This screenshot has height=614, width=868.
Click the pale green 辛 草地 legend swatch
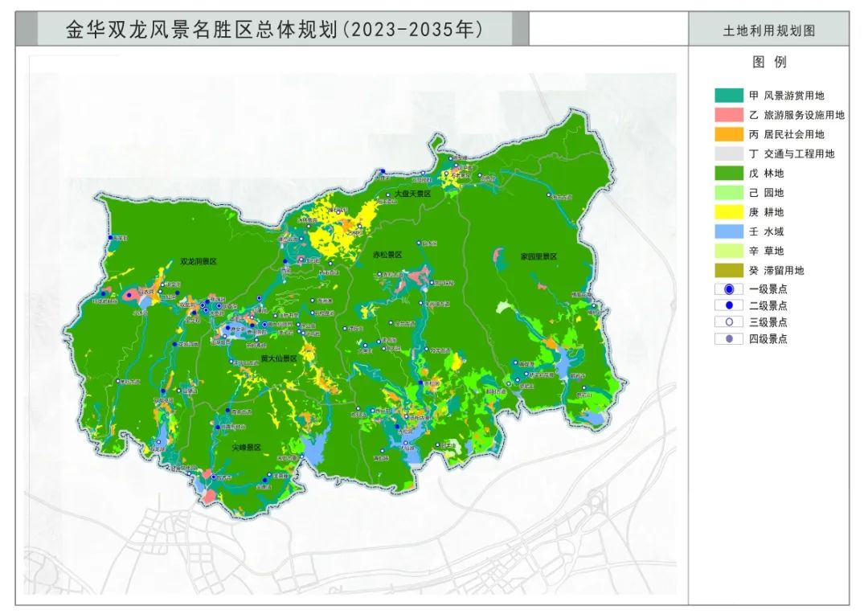[728, 250]
